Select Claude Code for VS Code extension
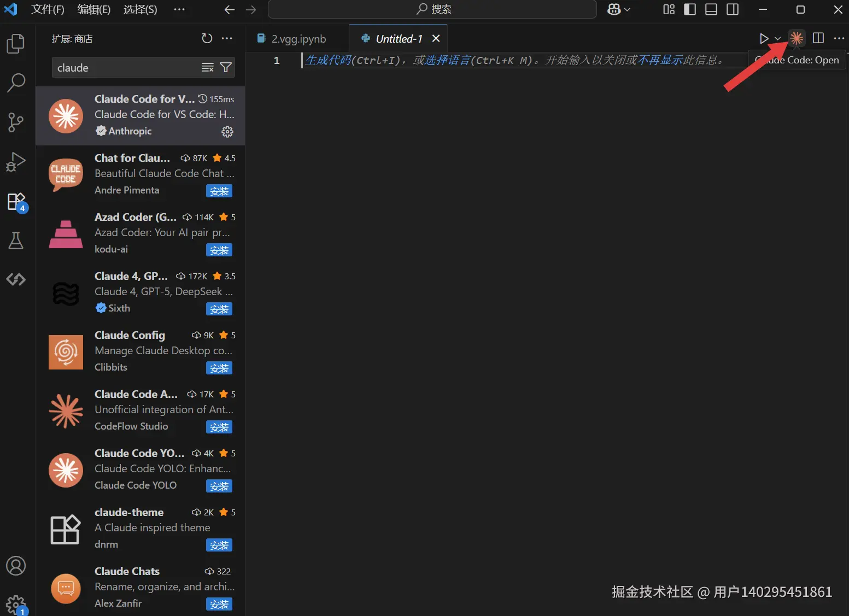 pyautogui.click(x=140, y=115)
